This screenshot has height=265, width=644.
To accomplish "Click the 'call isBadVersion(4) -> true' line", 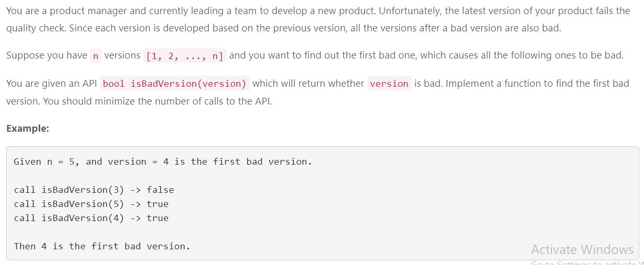I will (x=91, y=218).
